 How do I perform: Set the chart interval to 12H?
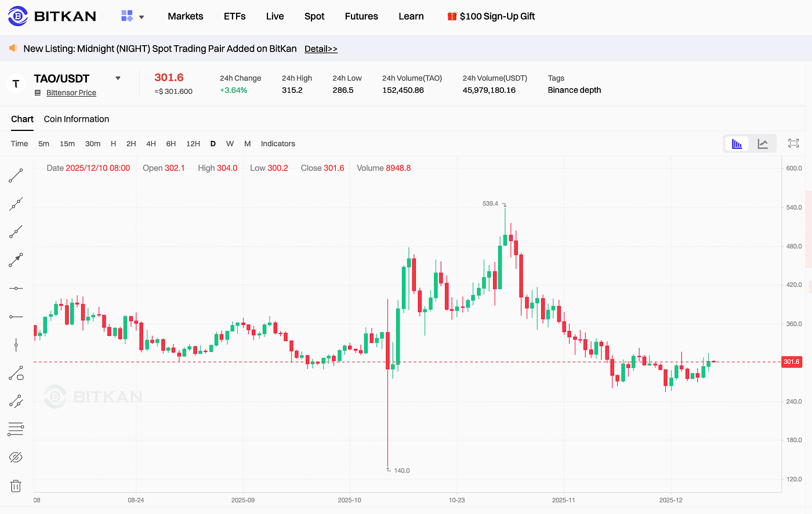coord(193,144)
